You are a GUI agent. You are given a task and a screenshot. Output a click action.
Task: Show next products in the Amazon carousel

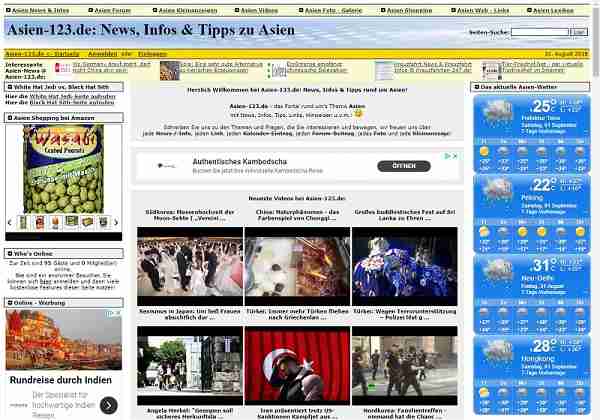[x=116, y=222]
